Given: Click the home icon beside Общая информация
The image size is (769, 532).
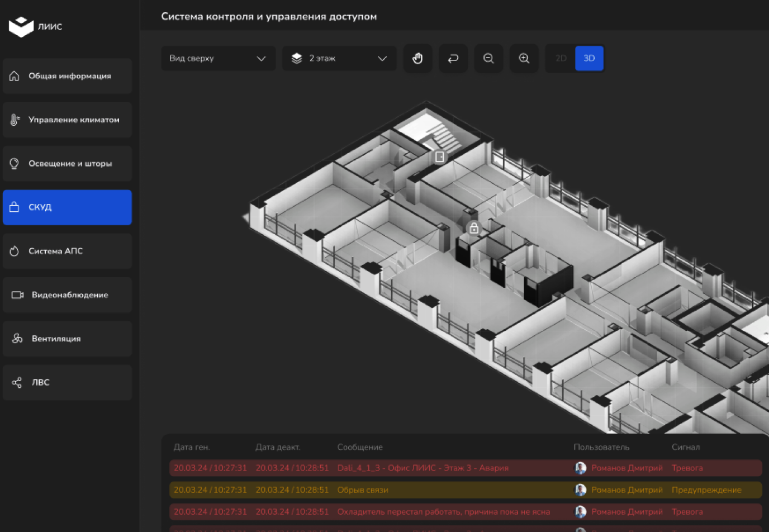Looking at the screenshot, I should pos(15,76).
